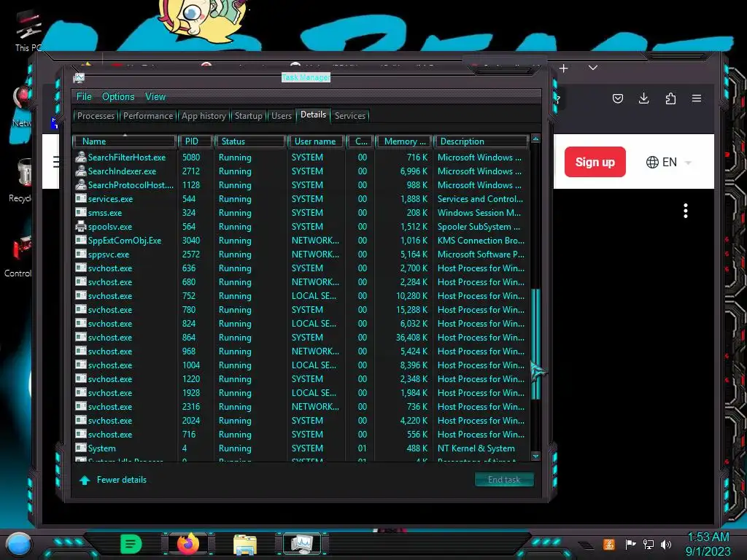Click the Task Manager title bar icon
The height and width of the screenshot is (560, 747).
click(x=79, y=77)
